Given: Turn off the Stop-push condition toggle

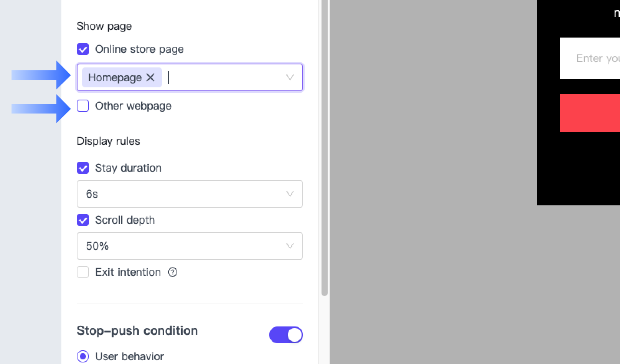Looking at the screenshot, I should pos(286,335).
